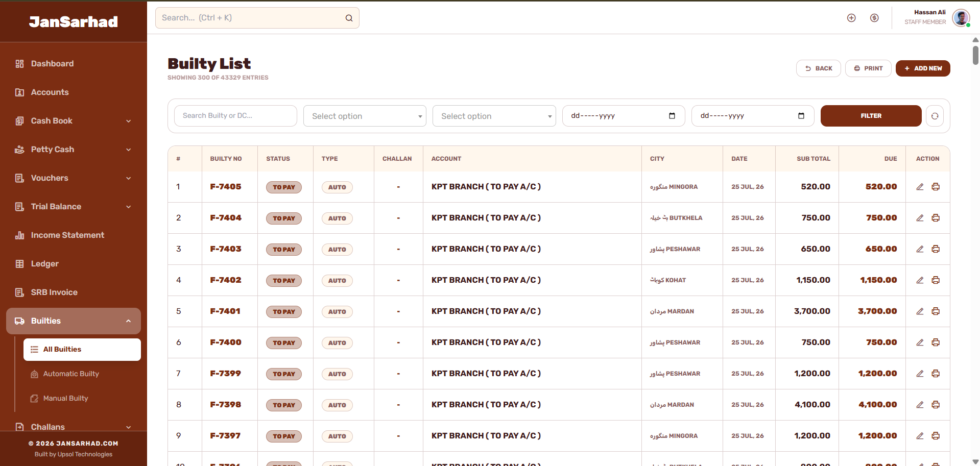Click sub total 3,700.00 for F-7401

coord(812,311)
